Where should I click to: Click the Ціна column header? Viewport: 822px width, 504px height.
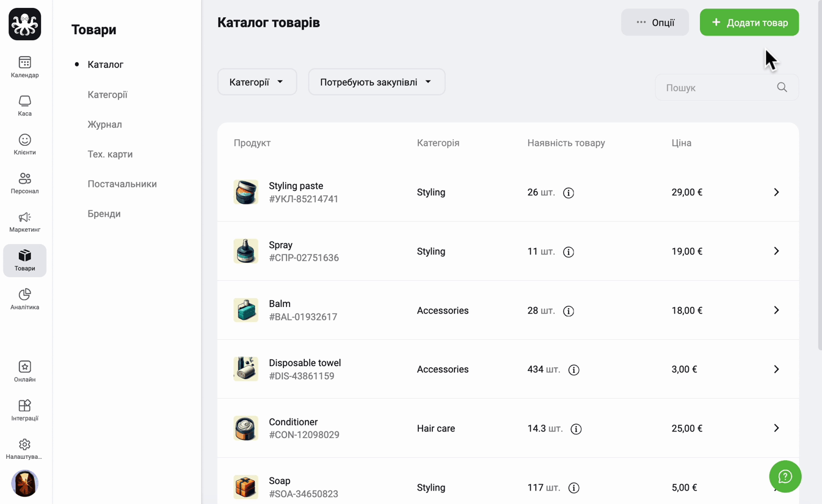point(682,143)
